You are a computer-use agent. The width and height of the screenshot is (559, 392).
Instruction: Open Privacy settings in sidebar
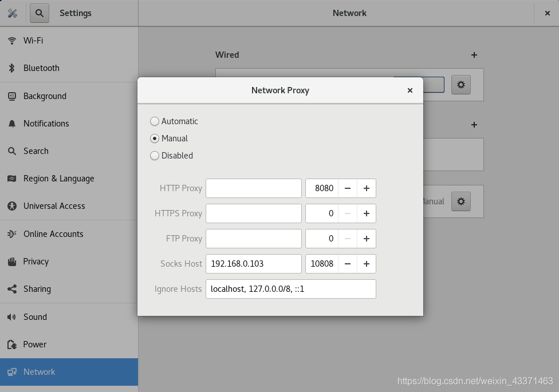[x=69, y=262]
